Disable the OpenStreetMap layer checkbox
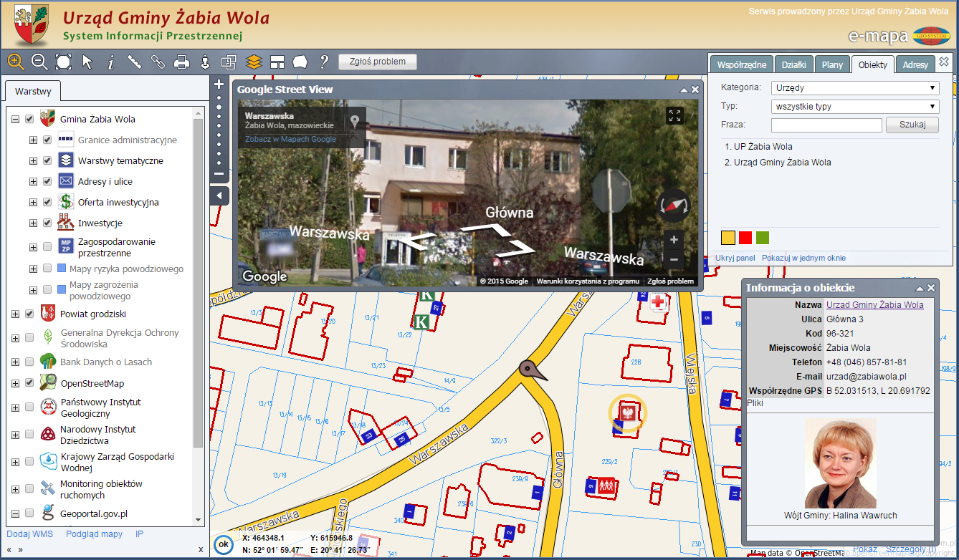 pyautogui.click(x=29, y=383)
